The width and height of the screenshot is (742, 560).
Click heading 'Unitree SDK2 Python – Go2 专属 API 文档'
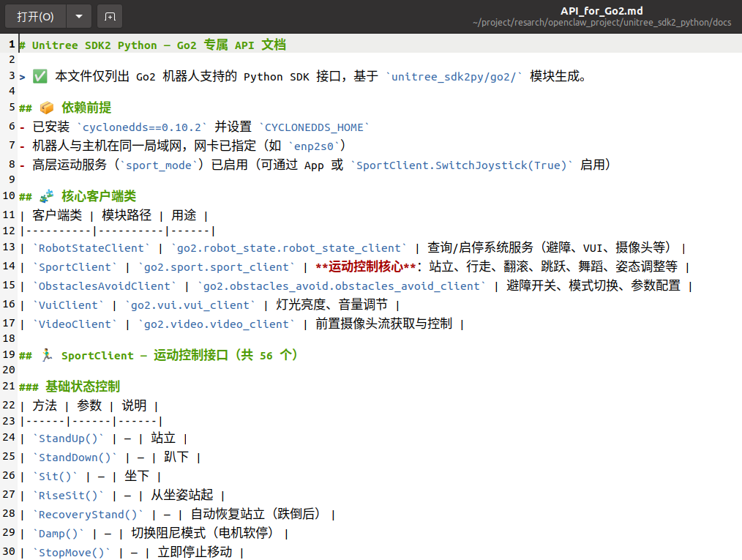(x=159, y=45)
